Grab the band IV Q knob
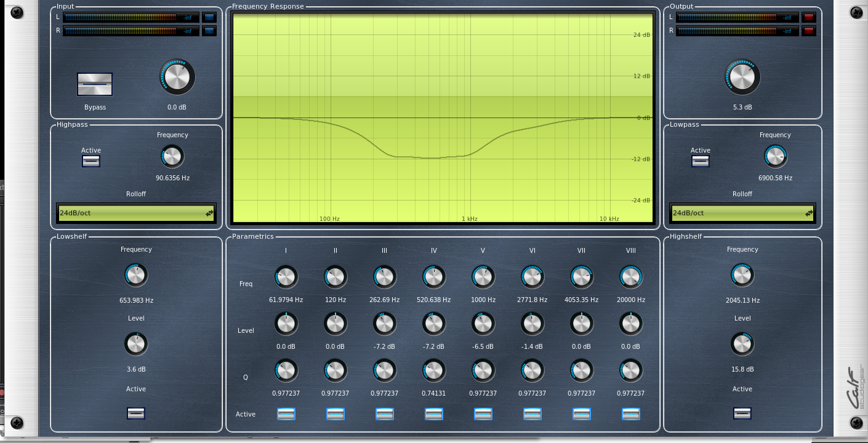868x443 pixels. coord(434,370)
